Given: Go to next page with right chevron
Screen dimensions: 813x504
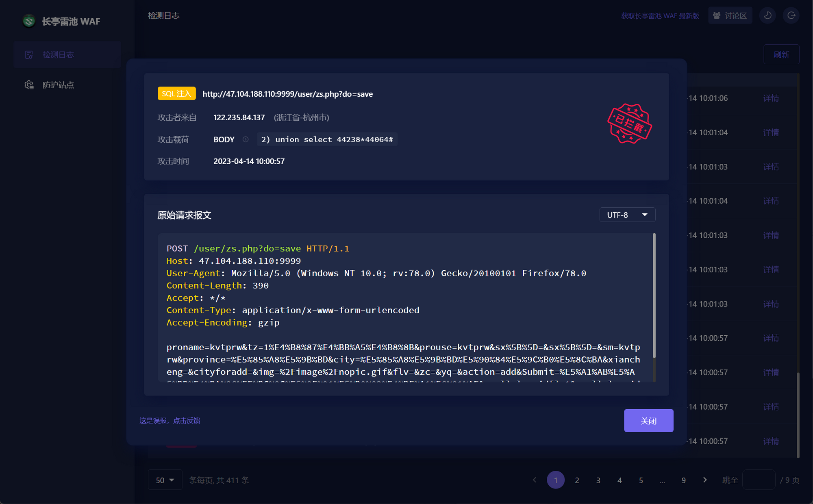Looking at the screenshot, I should coord(705,480).
